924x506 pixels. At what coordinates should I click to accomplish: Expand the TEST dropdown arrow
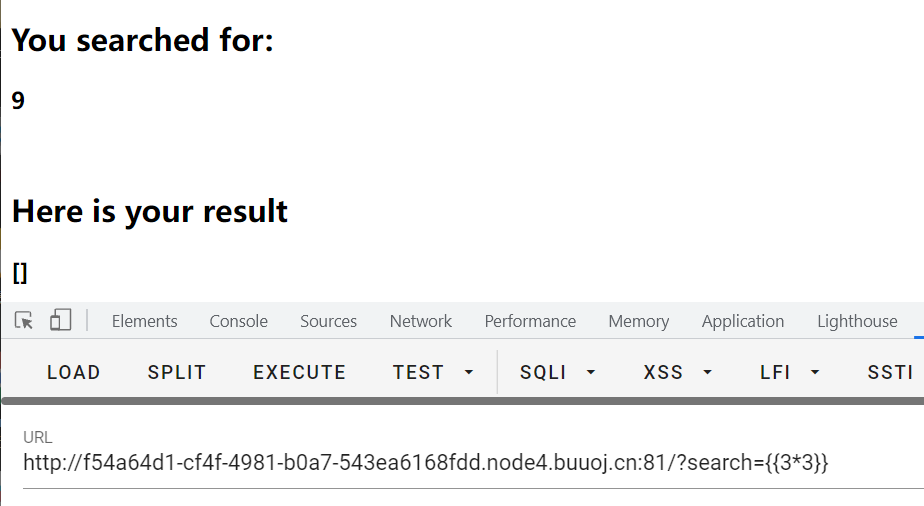[x=468, y=373]
